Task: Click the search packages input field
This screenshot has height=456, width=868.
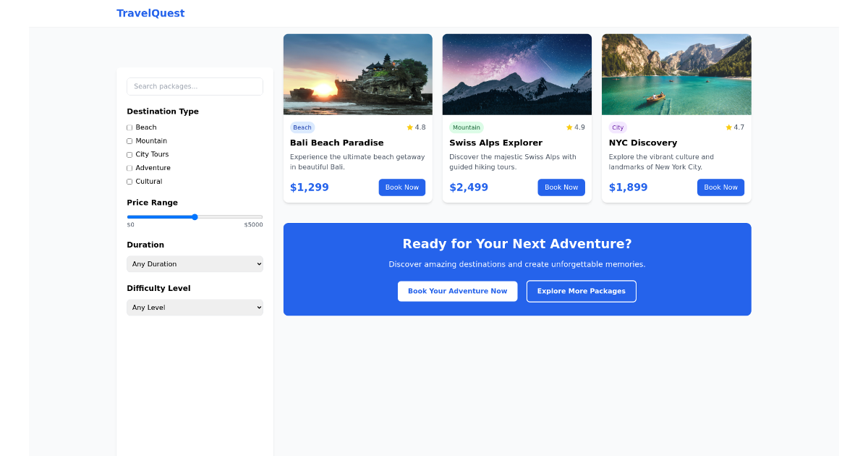Action: tap(195, 86)
